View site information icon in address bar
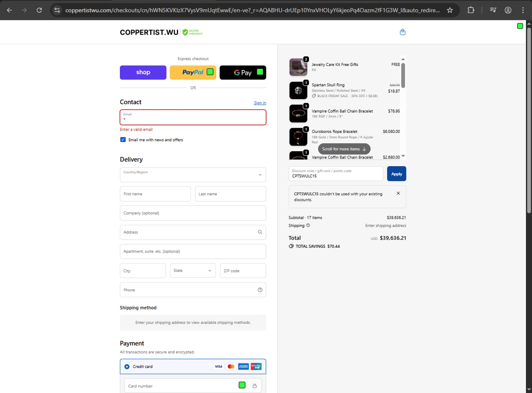The height and width of the screenshot is (393, 532). [x=57, y=10]
